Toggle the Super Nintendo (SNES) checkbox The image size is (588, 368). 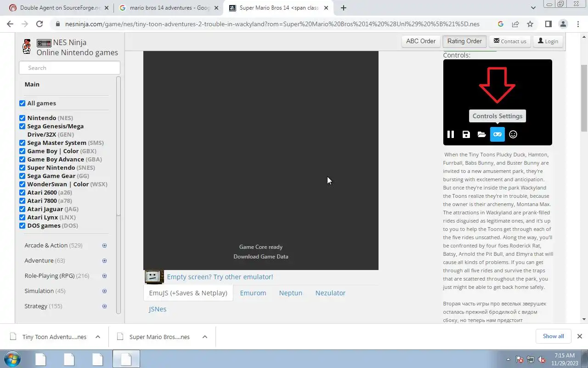[x=22, y=168]
